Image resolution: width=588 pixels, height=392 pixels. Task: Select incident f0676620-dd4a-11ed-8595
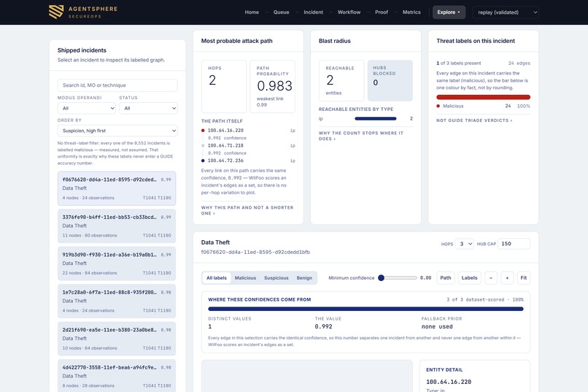point(117,188)
